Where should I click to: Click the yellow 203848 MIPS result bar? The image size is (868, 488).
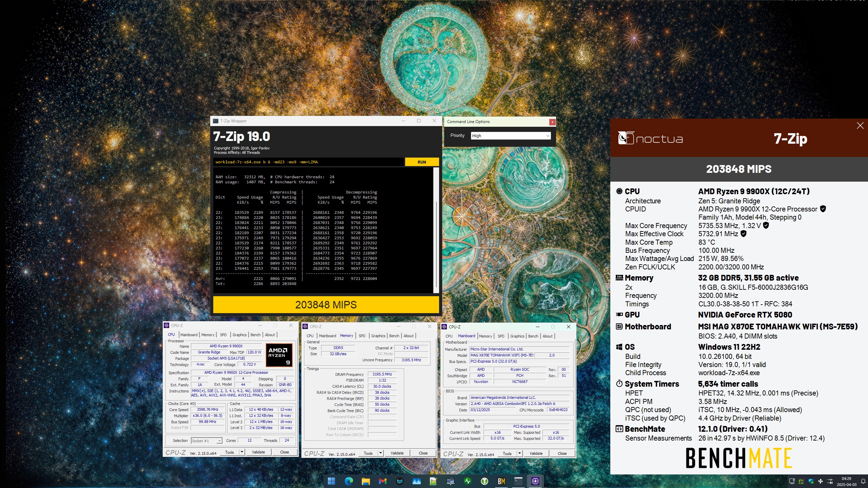click(326, 305)
